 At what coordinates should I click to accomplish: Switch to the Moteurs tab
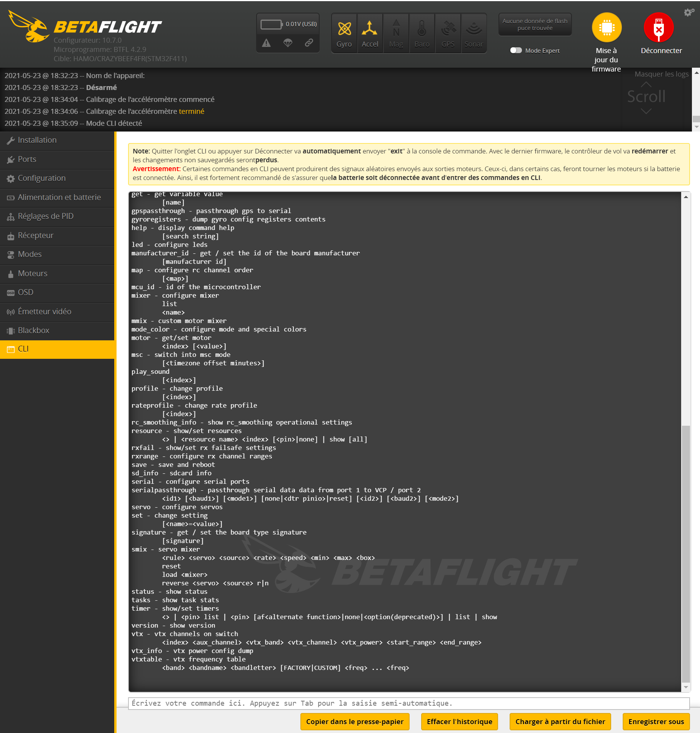pyautogui.click(x=33, y=273)
